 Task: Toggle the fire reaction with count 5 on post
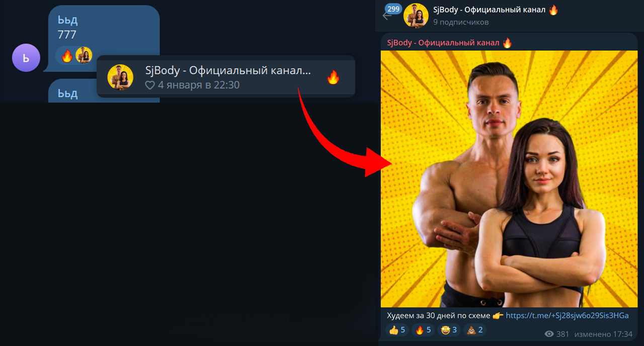coord(423,330)
